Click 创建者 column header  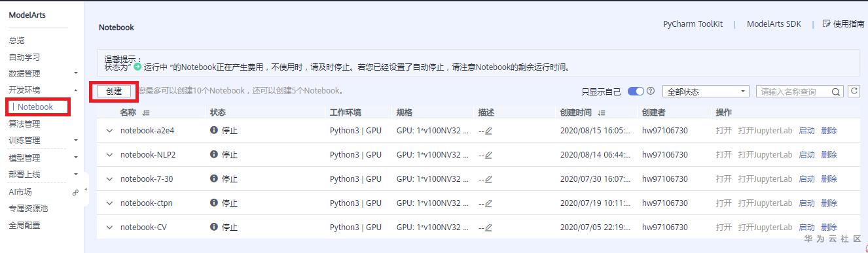click(x=654, y=112)
